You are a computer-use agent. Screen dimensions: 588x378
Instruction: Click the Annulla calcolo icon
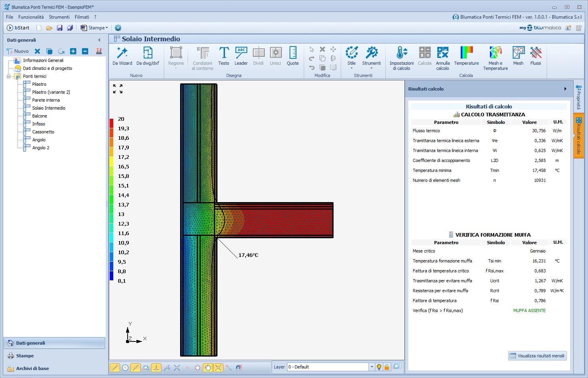[442, 58]
